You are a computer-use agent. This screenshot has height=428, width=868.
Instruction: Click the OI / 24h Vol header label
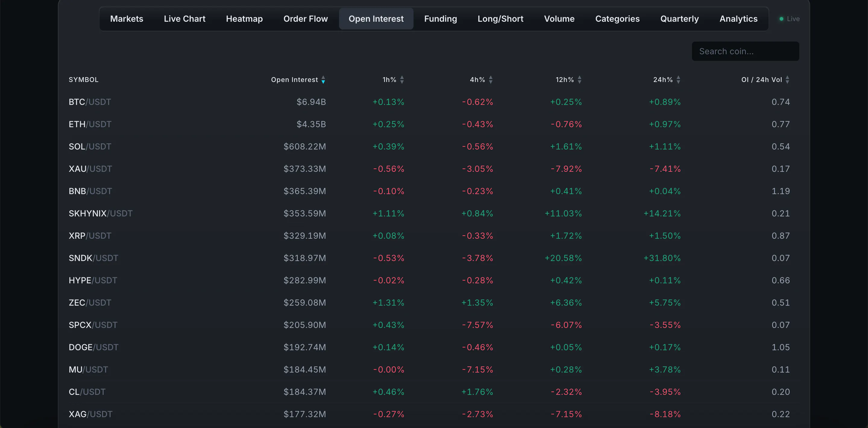[x=762, y=80]
